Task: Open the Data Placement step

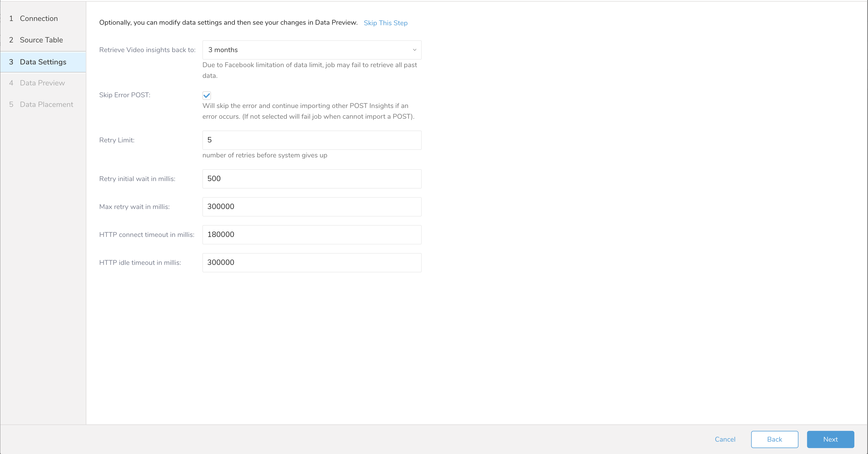Action: 46,105
